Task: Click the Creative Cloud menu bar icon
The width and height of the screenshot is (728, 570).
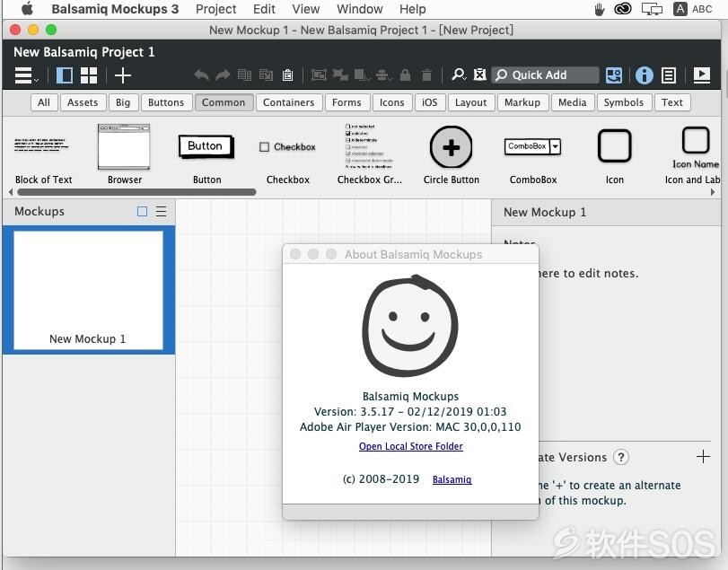Action: tap(623, 9)
